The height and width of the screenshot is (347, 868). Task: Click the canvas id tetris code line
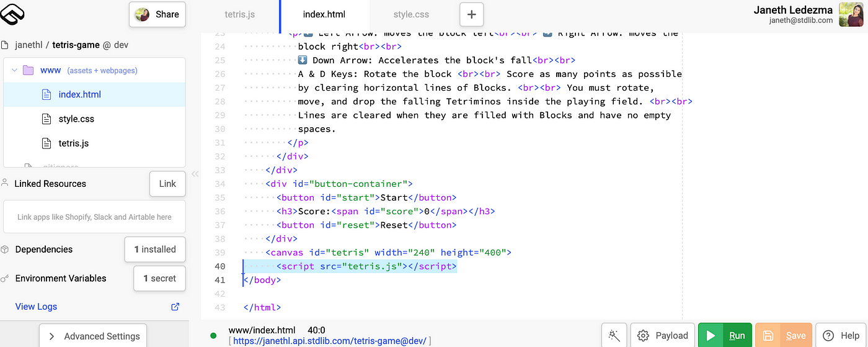coord(388,253)
